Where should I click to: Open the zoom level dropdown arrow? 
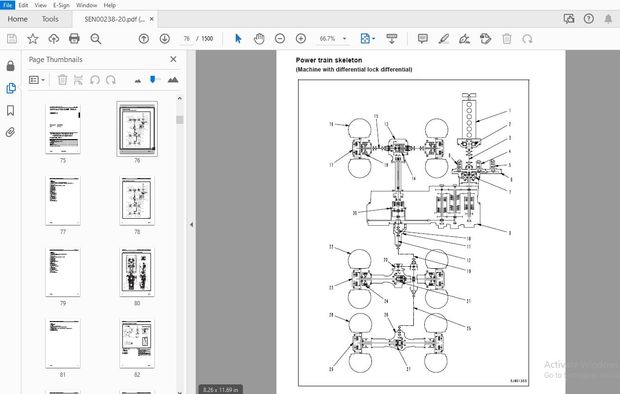(x=344, y=39)
